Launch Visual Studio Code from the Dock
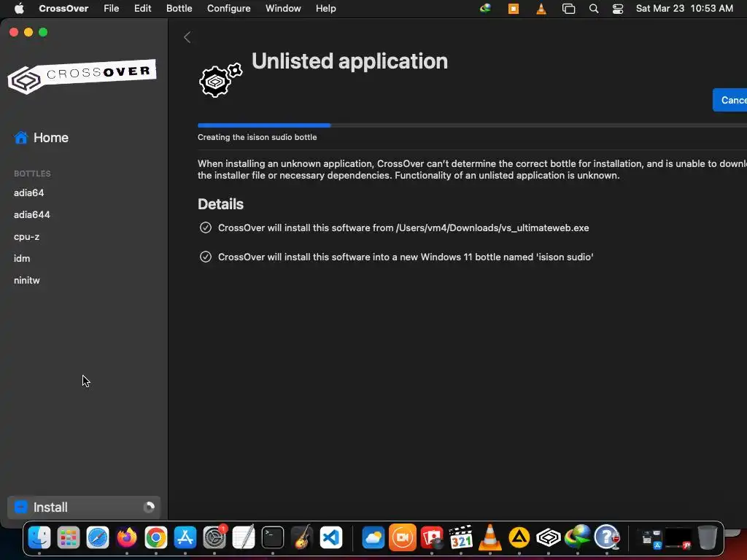The width and height of the screenshot is (747, 560). point(331,538)
